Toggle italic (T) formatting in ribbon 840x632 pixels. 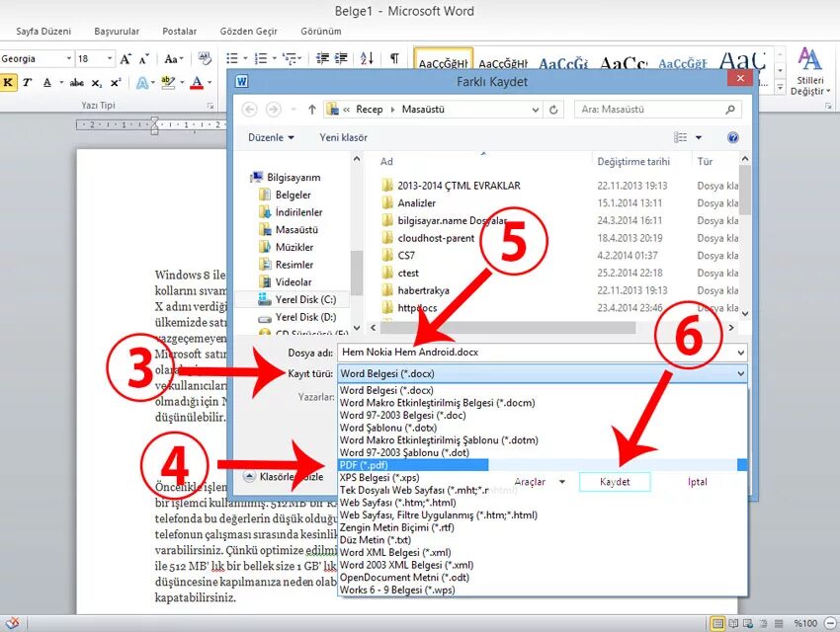(27, 82)
